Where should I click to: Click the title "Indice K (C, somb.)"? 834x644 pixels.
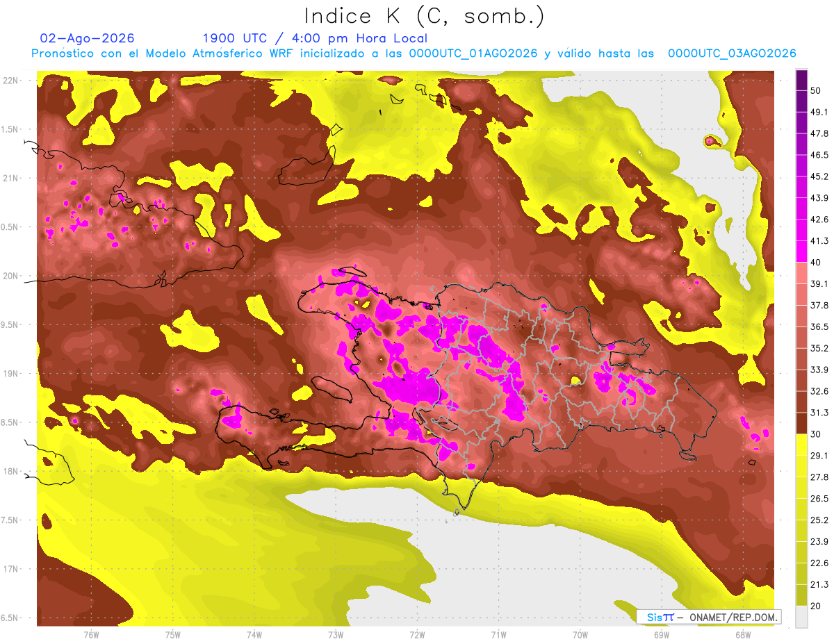(424, 16)
